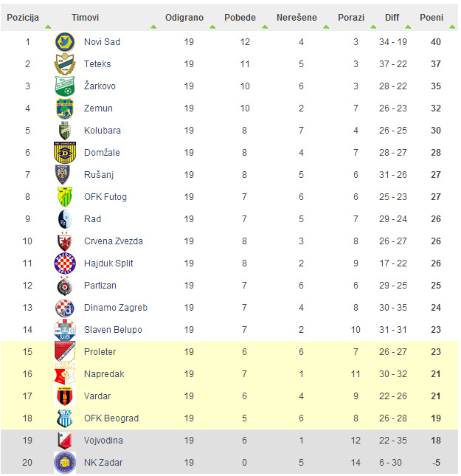Sort by Pobede green arrow
This screenshot has height=476, width=461.
(265, 27)
